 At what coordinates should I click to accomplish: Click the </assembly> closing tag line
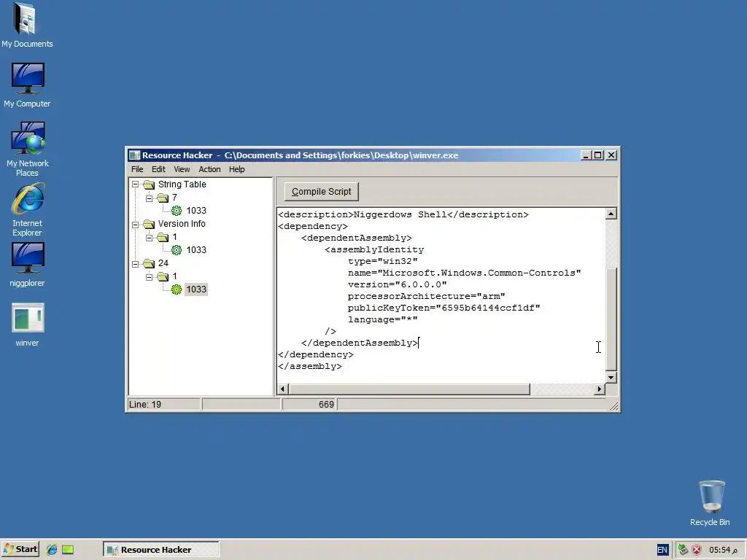(310, 366)
